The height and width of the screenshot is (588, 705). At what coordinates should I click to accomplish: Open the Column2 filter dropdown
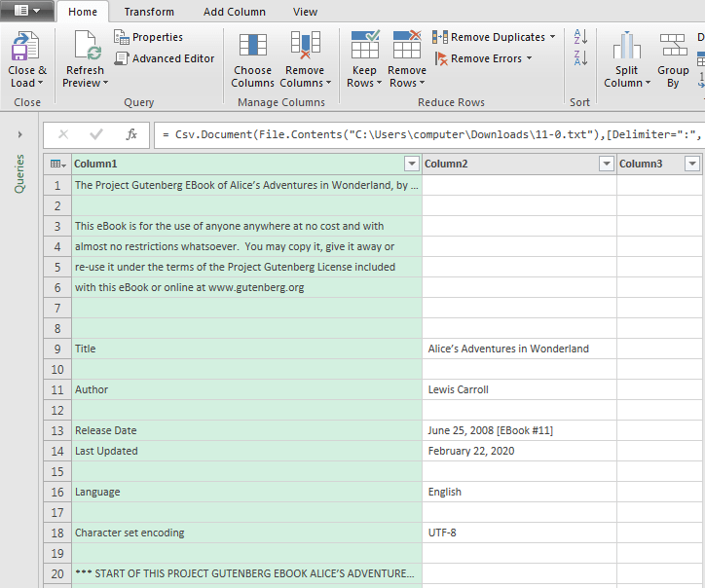click(606, 165)
